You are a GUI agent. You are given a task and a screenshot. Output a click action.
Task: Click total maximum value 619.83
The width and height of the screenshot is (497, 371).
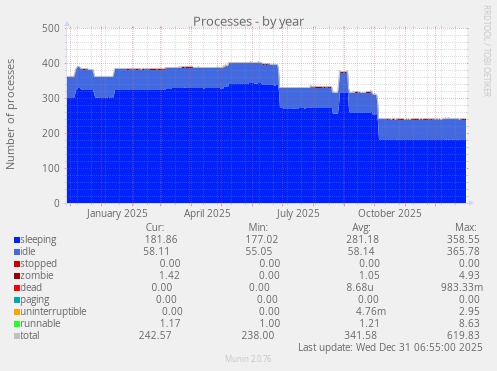[x=463, y=335]
